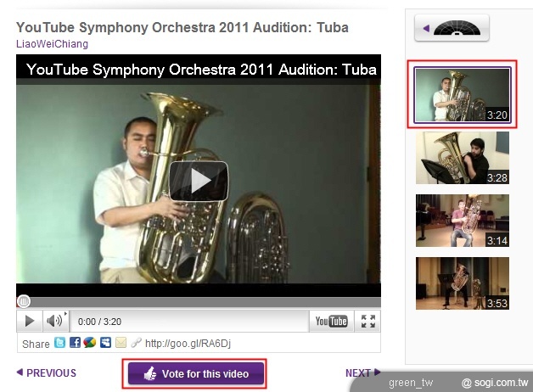
Task: Click the video progress scrubber handle
Action: pyautogui.click(x=24, y=301)
